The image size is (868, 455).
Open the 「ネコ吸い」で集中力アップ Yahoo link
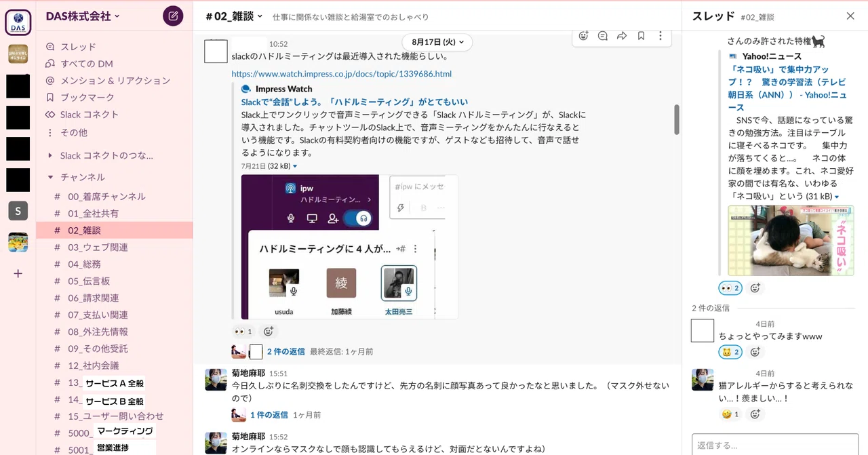pyautogui.click(x=787, y=88)
